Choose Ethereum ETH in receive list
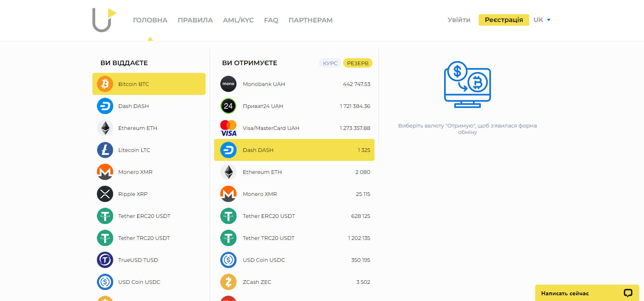Screen dimensions: 644x301 (262, 172)
